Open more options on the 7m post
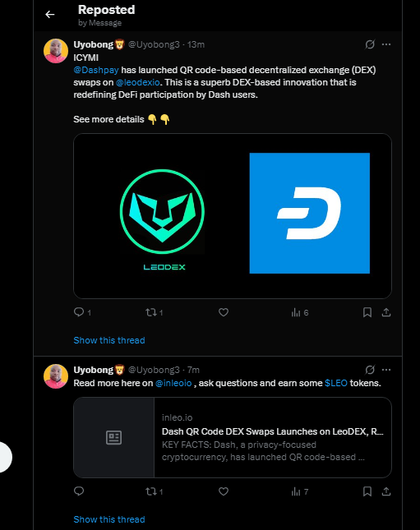Screen dimensions: 420x530 click(x=386, y=370)
